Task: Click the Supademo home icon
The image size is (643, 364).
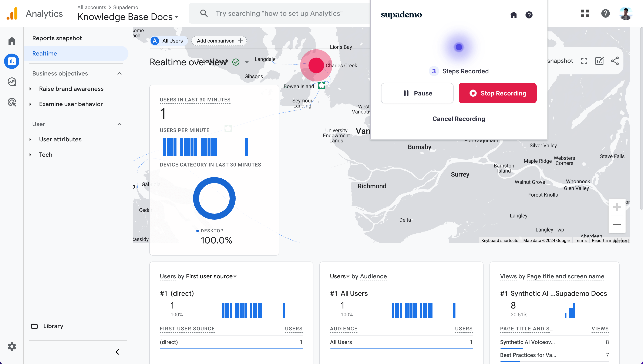Action: (x=514, y=15)
